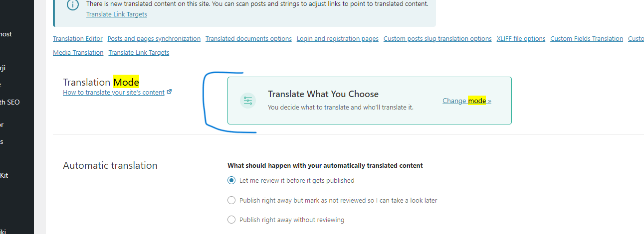Select Publish right away but mark not reviewed

(231, 200)
